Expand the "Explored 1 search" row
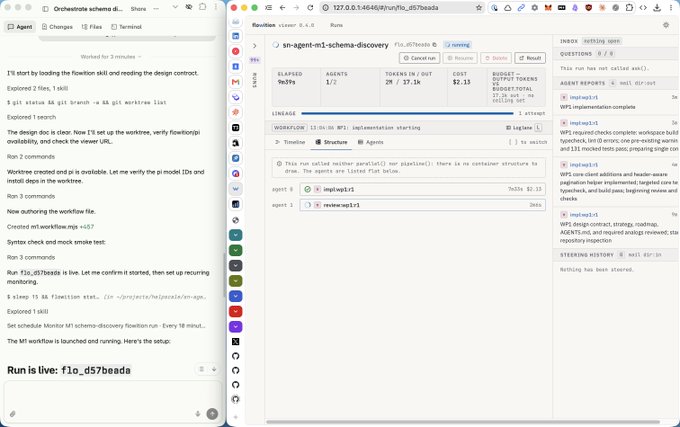 [31, 117]
